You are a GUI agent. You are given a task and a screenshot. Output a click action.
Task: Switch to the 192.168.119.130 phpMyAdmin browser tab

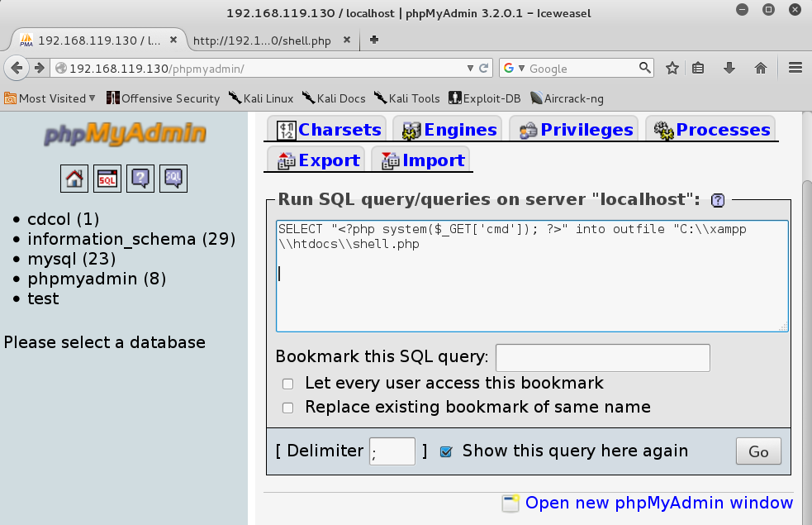tap(99, 40)
